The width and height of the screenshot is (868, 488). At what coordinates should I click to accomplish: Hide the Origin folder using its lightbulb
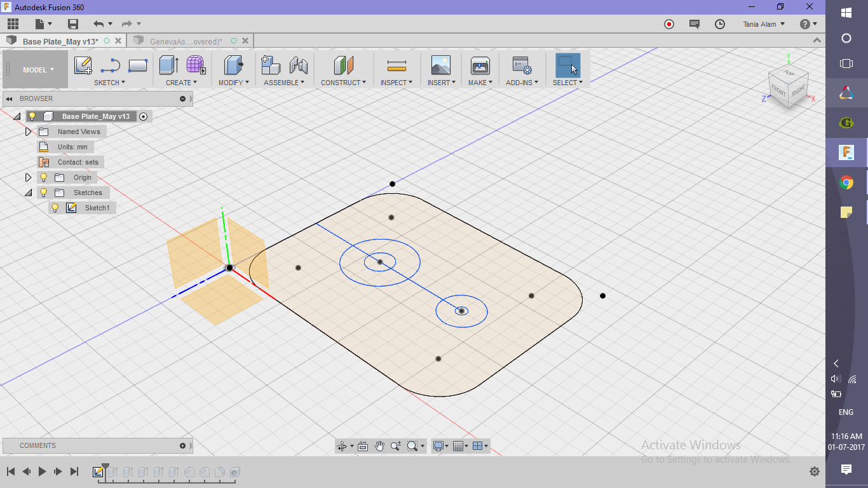tap(44, 177)
